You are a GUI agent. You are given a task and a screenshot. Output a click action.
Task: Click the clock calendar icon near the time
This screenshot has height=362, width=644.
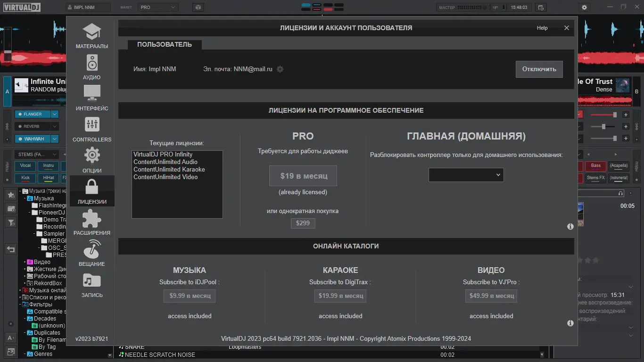tap(541, 8)
